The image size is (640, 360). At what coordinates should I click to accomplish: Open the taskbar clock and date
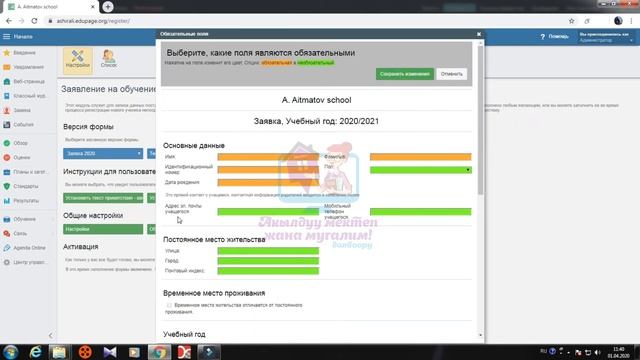[x=618, y=352]
